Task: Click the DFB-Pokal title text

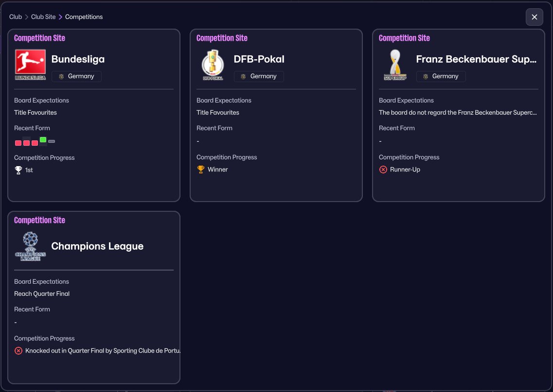Action: click(259, 59)
